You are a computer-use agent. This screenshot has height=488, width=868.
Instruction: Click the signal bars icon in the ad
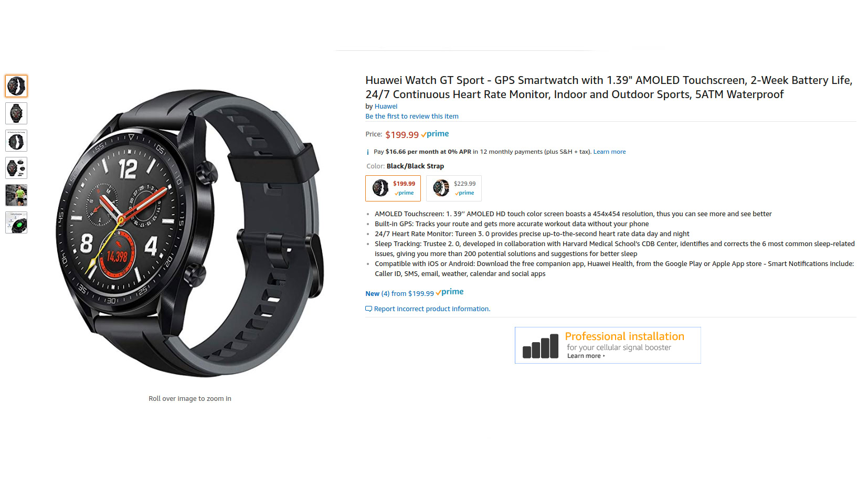[x=541, y=346]
